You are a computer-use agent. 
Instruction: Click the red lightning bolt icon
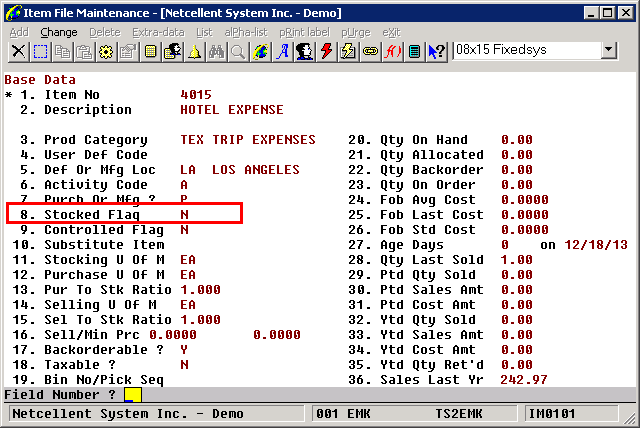click(327, 52)
